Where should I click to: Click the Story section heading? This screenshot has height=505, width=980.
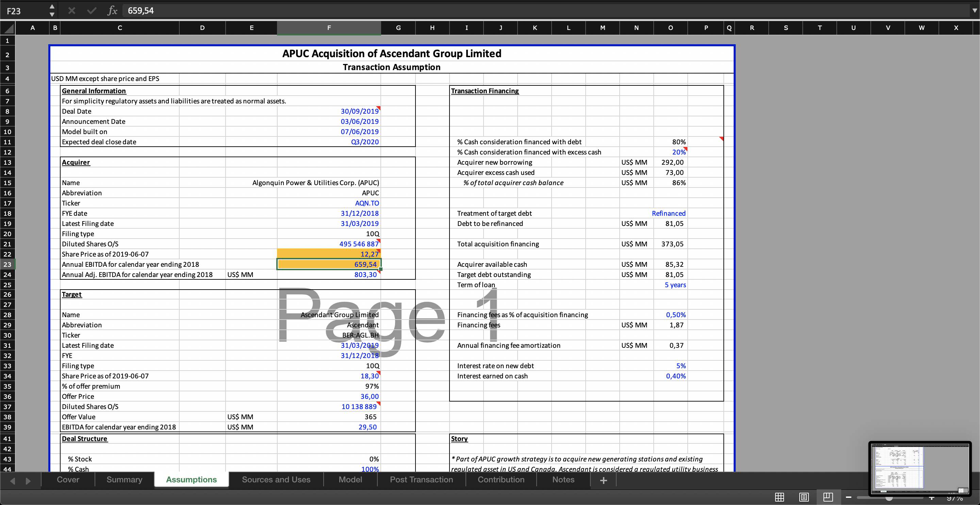coord(459,439)
